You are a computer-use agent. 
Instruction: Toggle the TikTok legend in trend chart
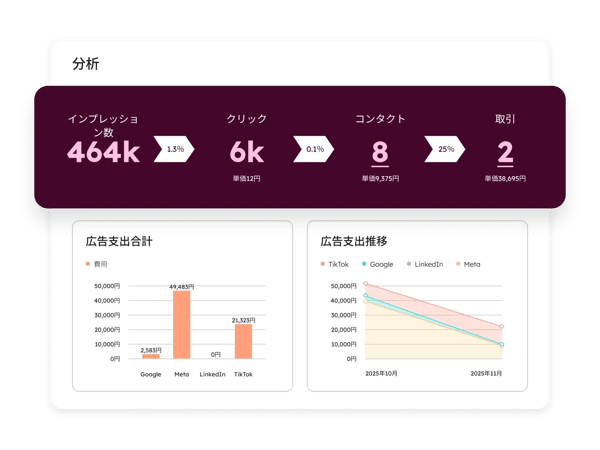coord(335,264)
